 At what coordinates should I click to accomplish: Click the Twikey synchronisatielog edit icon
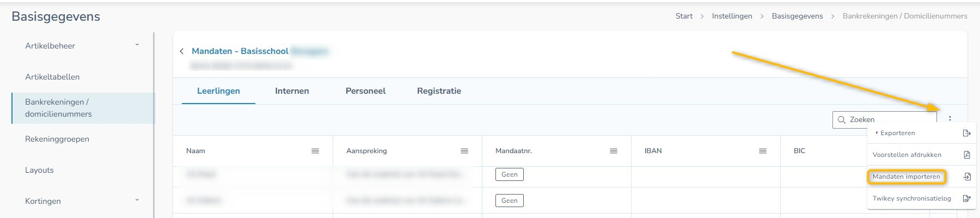click(x=967, y=198)
